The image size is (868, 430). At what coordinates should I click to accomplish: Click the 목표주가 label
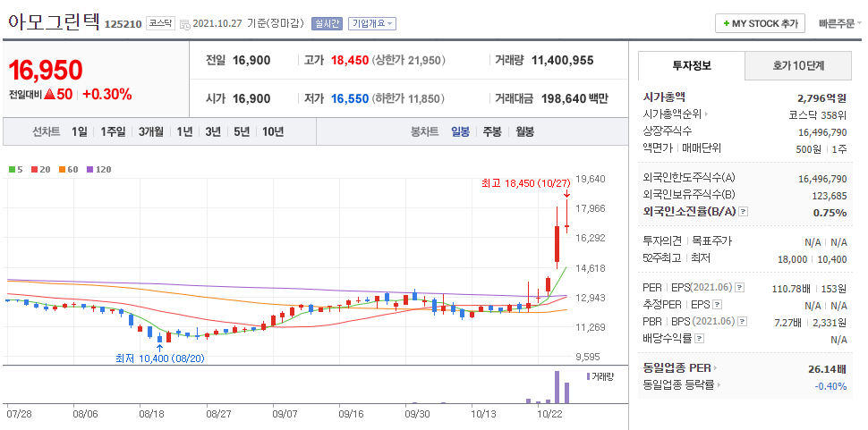pyautogui.click(x=712, y=241)
